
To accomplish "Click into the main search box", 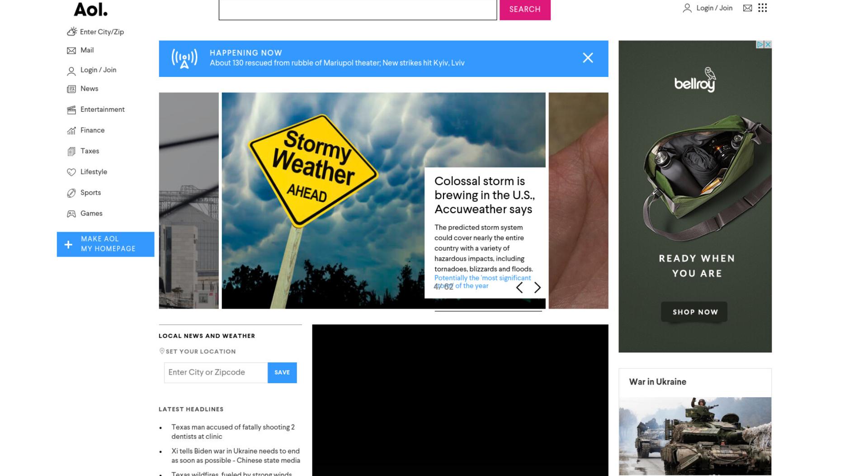I will click(x=358, y=10).
